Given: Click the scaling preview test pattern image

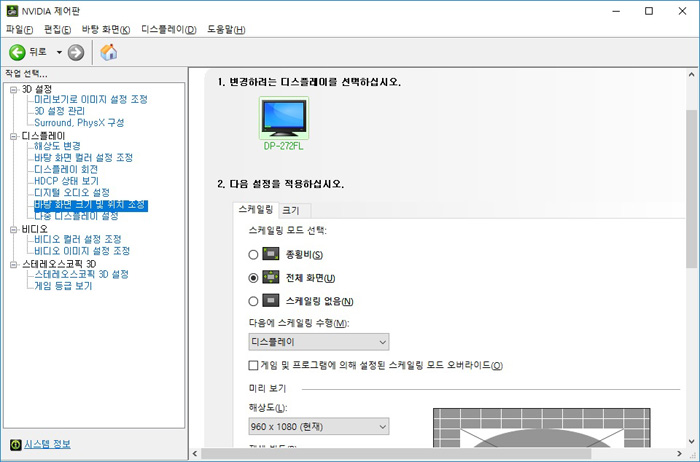Looking at the screenshot, I should [x=542, y=427].
